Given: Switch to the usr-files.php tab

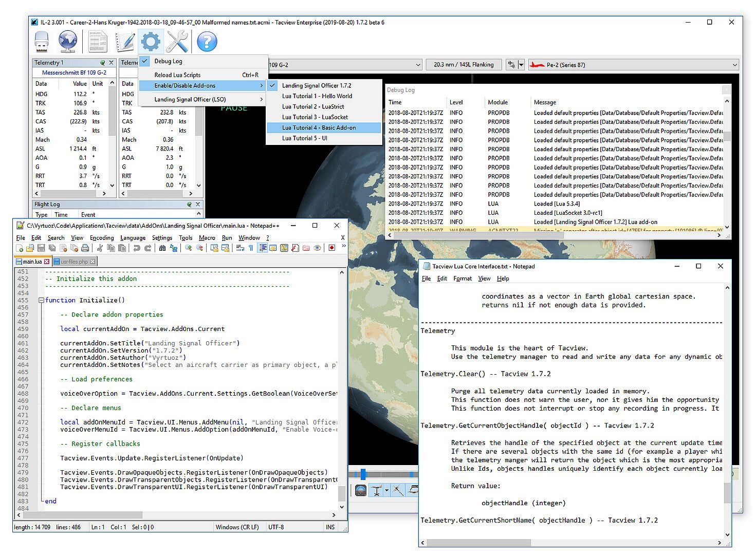Looking at the screenshot, I should pyautogui.click(x=74, y=262).
